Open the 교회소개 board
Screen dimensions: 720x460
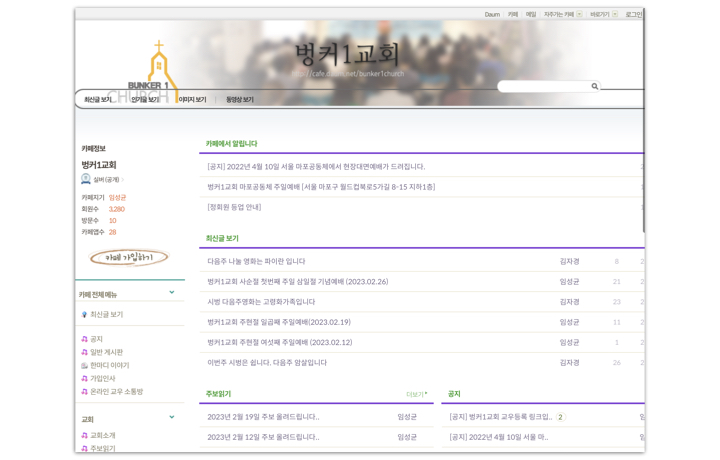coord(103,435)
